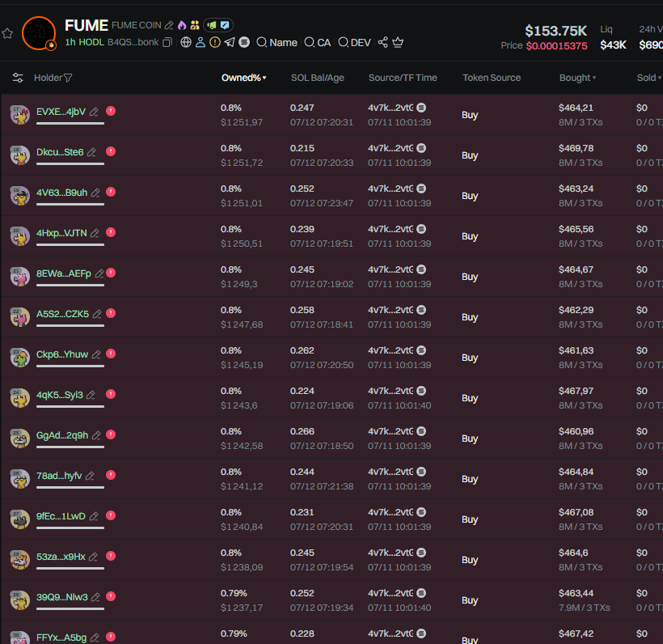
Task: Click holdings bar under 9fEc...1LwD
Action: coord(70,528)
